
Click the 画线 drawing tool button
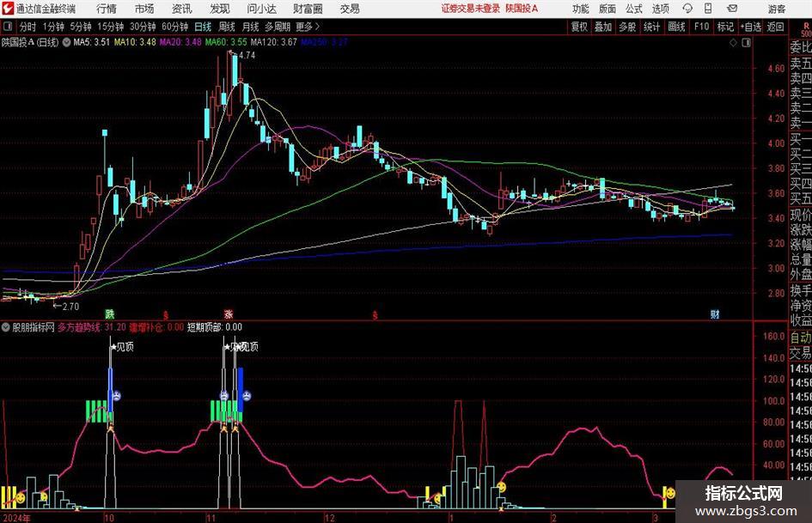tap(676, 27)
